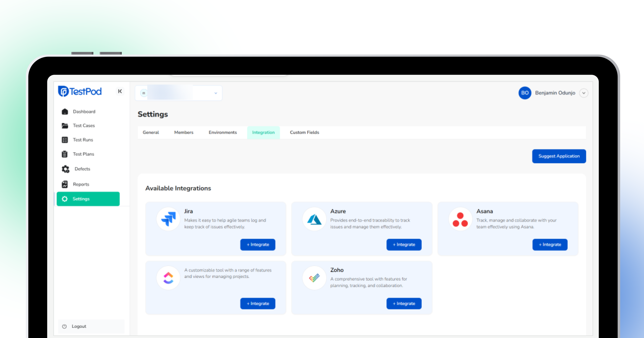
Task: Click Zoho comprehensive tool description
Action: point(369,282)
